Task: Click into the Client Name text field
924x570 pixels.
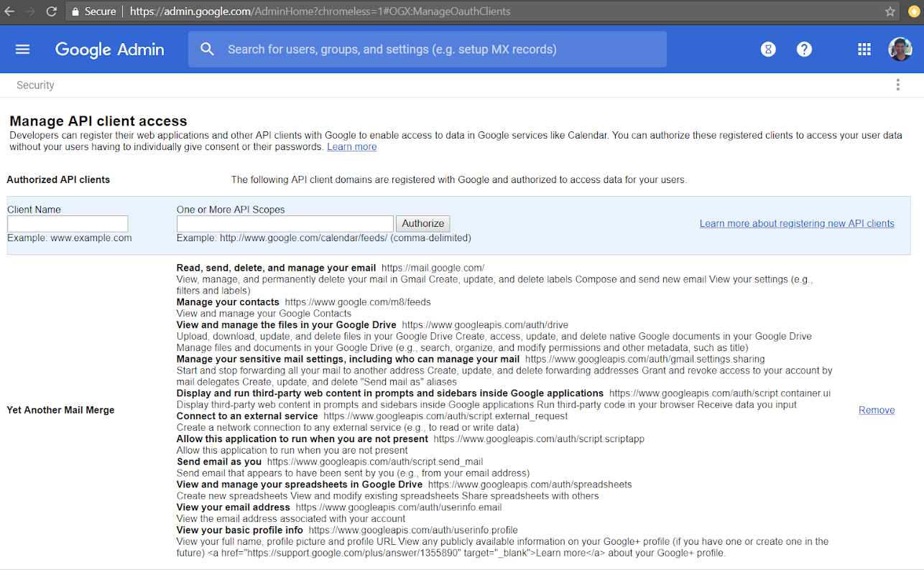Action: (x=68, y=223)
